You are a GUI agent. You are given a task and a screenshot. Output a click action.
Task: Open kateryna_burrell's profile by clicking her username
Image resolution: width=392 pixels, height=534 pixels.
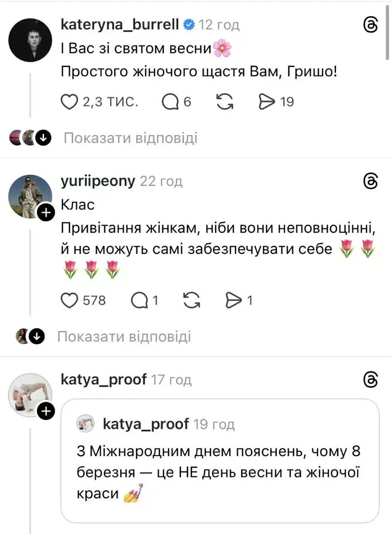pyautogui.click(x=119, y=25)
